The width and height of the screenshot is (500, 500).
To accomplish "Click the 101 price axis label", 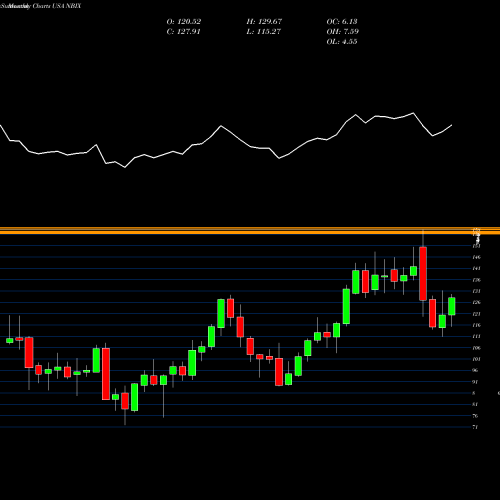I will click(476, 359).
